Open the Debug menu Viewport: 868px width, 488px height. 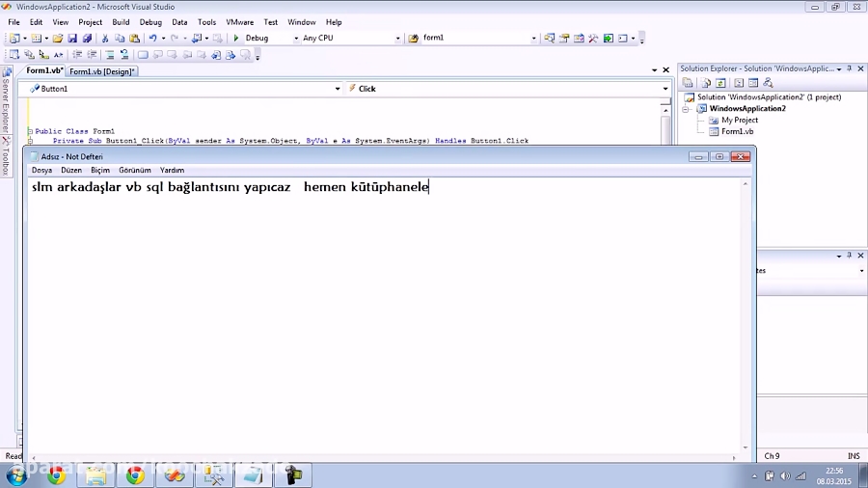[150, 22]
